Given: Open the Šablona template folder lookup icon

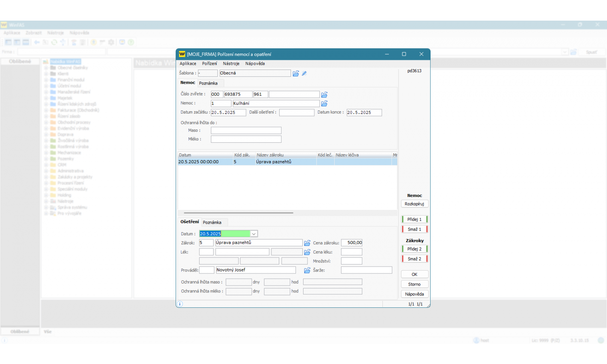Looking at the screenshot, I should (296, 74).
